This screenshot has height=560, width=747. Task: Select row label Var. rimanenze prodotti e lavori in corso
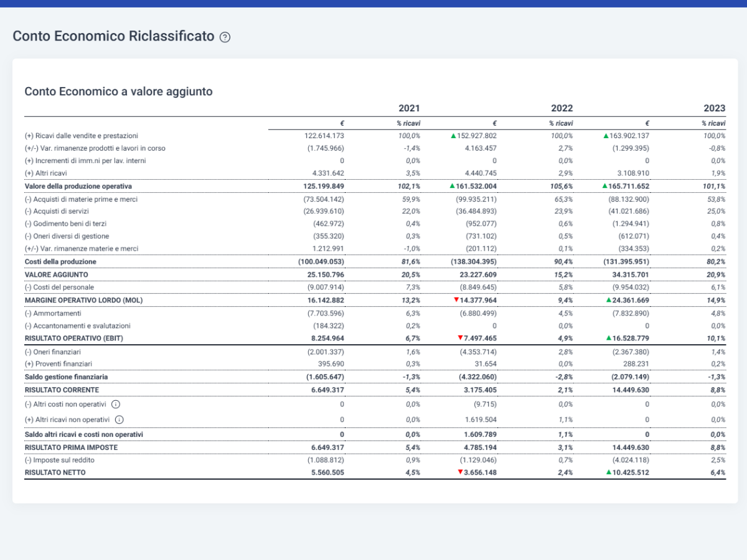(x=95, y=148)
